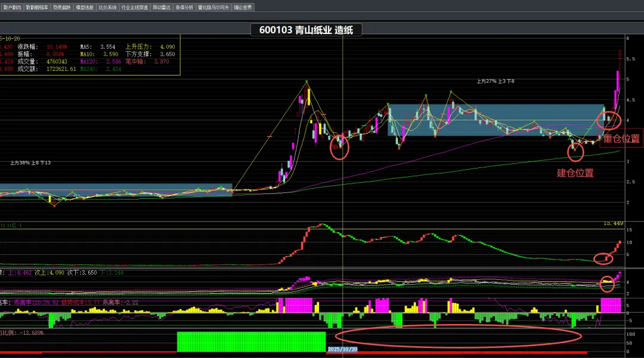Click the 上方27% 上3 下8 label
Image resolution: width=644 pixels, height=358 pixels.
[x=496, y=81]
